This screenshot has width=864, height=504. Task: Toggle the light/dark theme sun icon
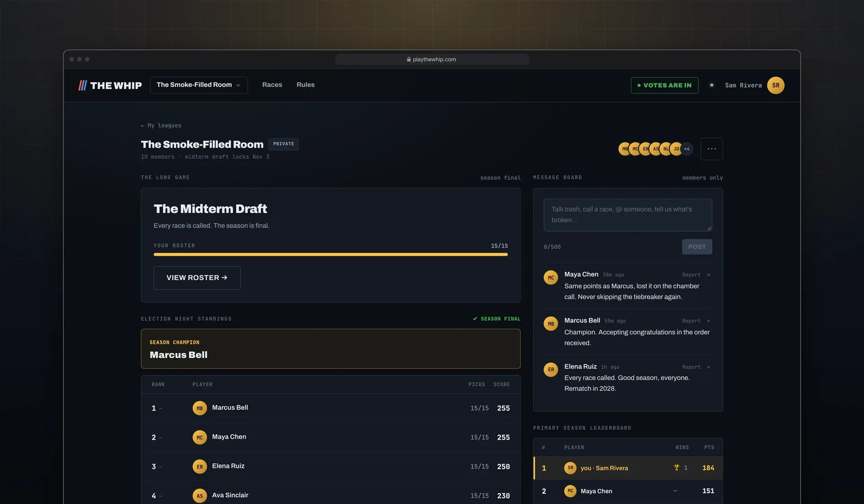click(711, 85)
